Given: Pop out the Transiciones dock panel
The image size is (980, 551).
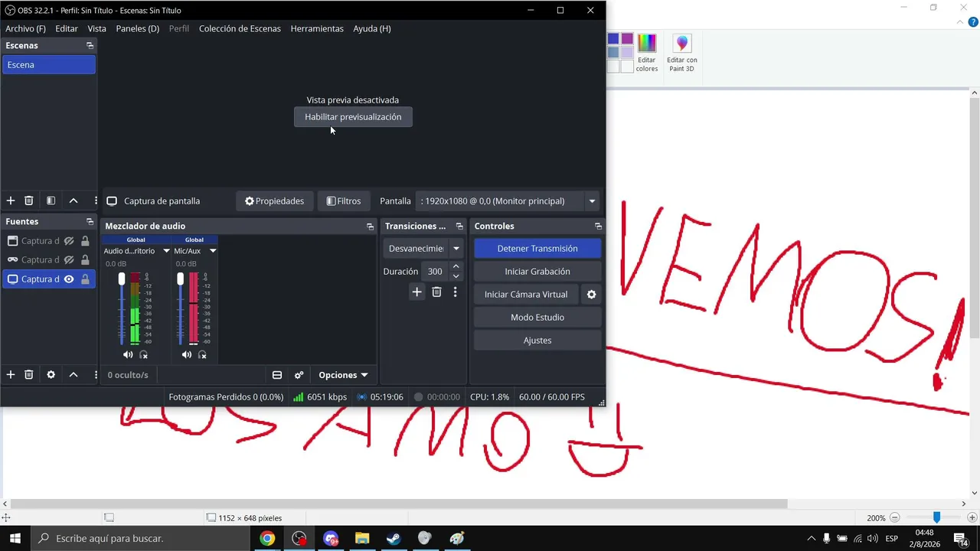Looking at the screenshot, I should 459,227.
